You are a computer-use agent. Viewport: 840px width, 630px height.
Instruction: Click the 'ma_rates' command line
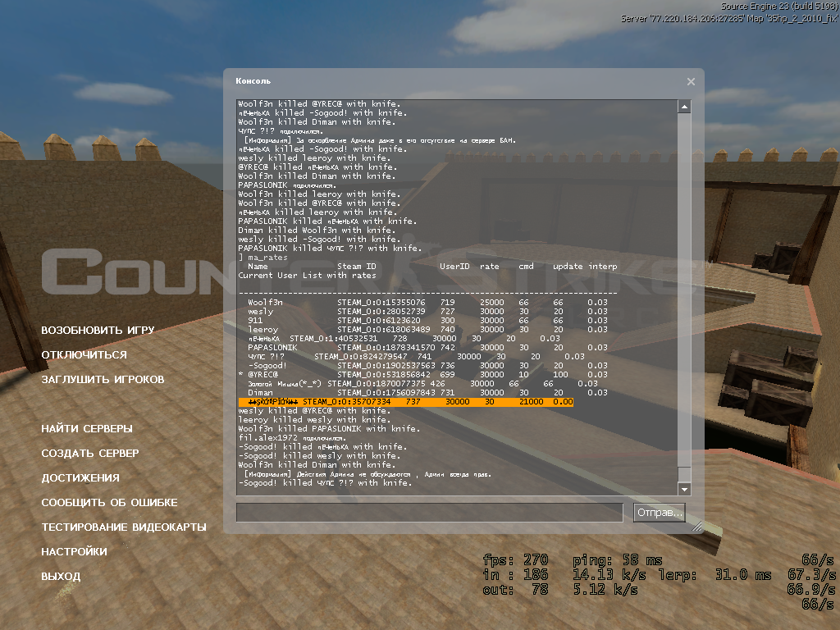click(263, 257)
